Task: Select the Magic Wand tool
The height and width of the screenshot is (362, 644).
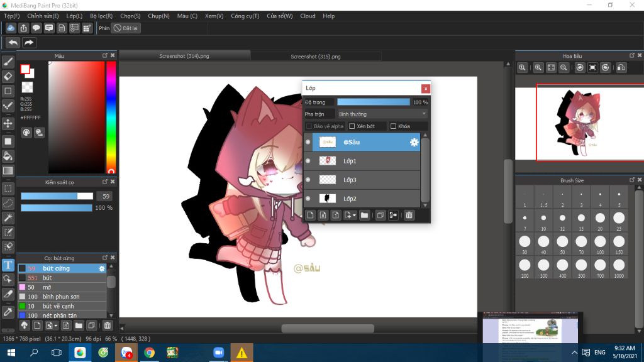Action: click(8, 217)
